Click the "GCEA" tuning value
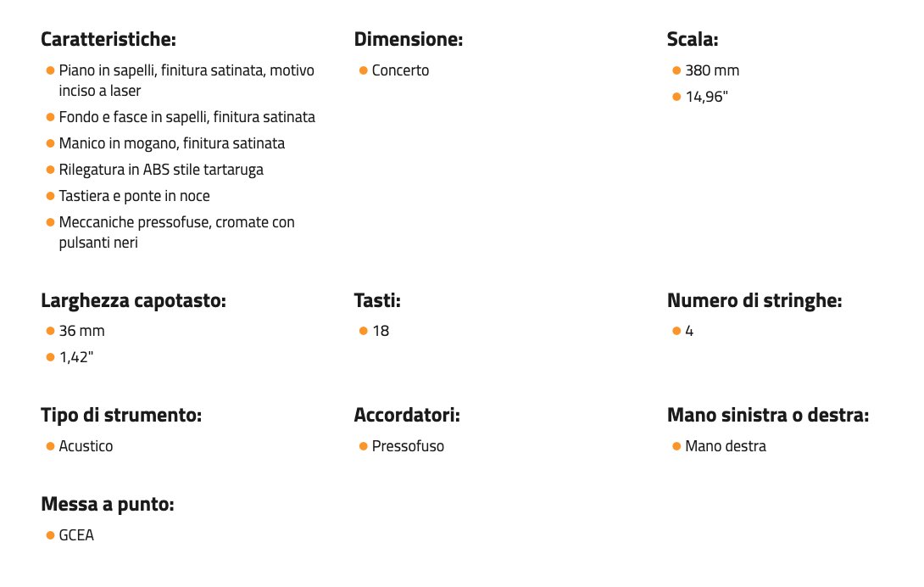Viewport: 924px width, 587px height. click(x=76, y=535)
